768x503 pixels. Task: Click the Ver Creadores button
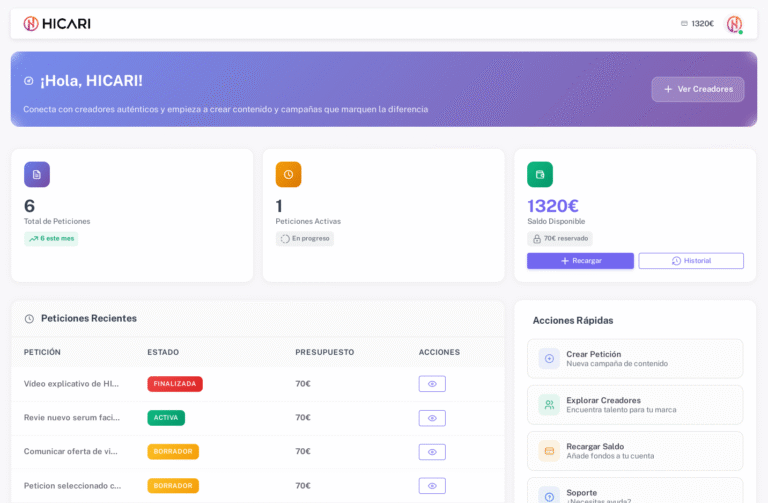[x=697, y=89]
